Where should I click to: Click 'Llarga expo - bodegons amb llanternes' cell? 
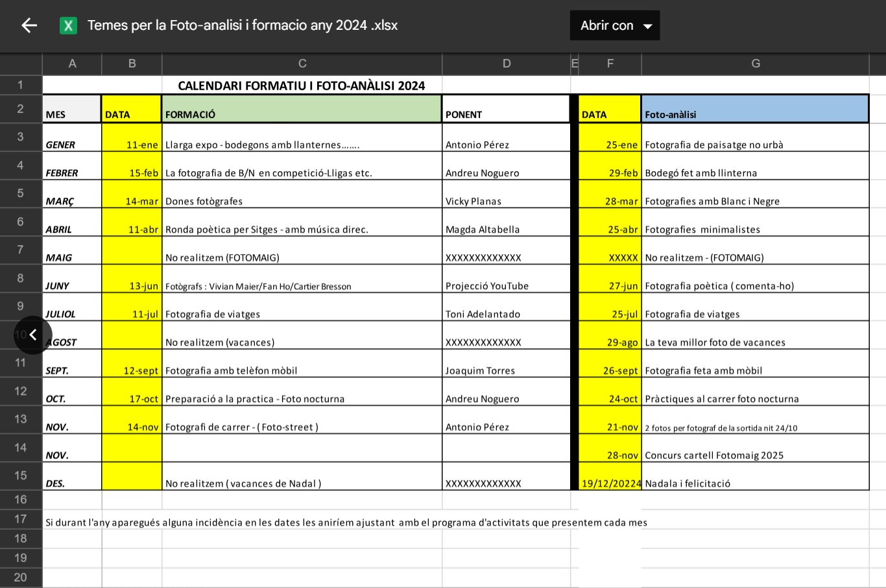pos(302,137)
